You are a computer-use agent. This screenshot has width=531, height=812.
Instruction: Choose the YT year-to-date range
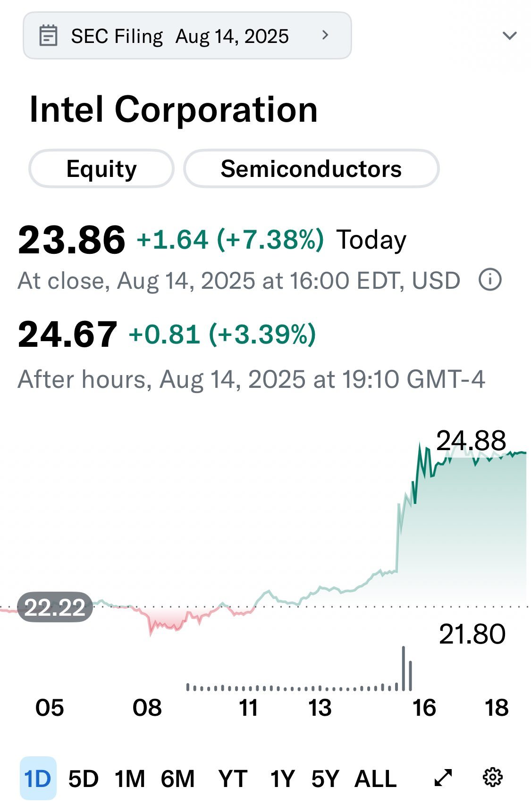(x=233, y=779)
